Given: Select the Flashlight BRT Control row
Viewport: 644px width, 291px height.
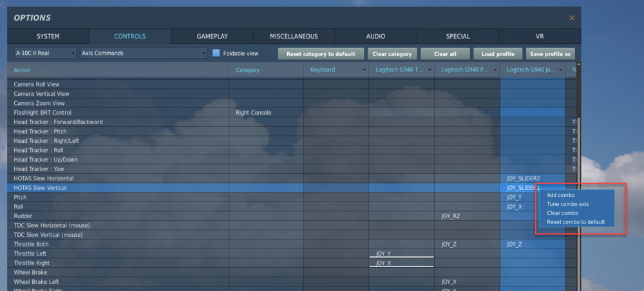Looking at the screenshot, I should 292,113.
